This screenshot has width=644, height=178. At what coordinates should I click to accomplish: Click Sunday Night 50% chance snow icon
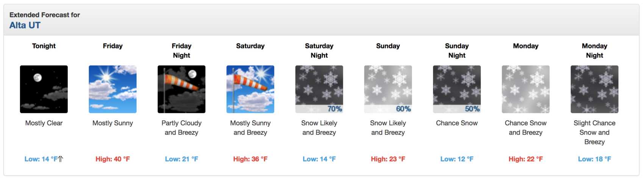[x=457, y=89]
